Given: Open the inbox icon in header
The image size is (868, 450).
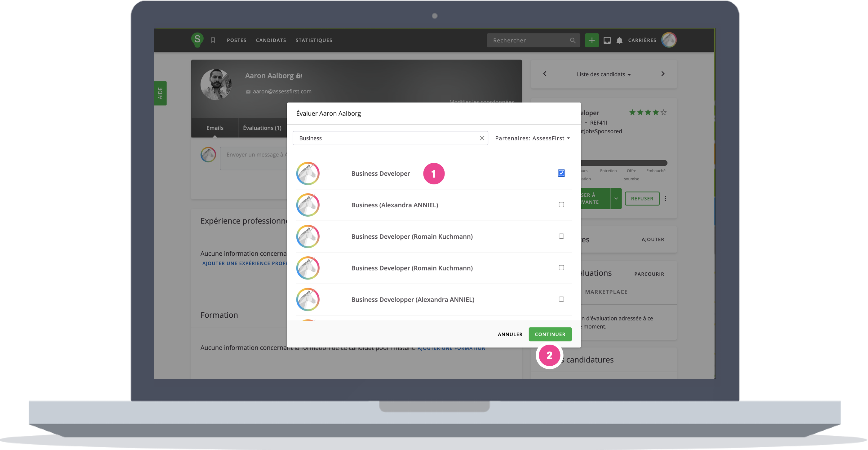Looking at the screenshot, I should point(607,40).
